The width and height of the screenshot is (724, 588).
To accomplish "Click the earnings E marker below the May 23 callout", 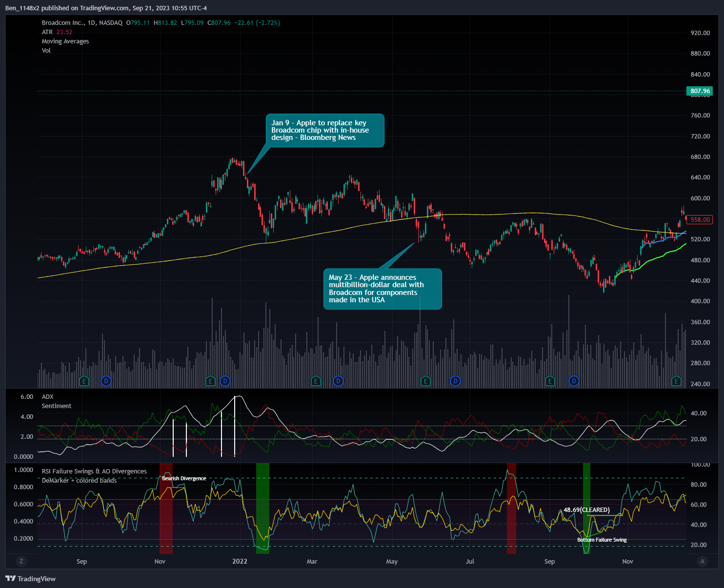I will [x=425, y=381].
